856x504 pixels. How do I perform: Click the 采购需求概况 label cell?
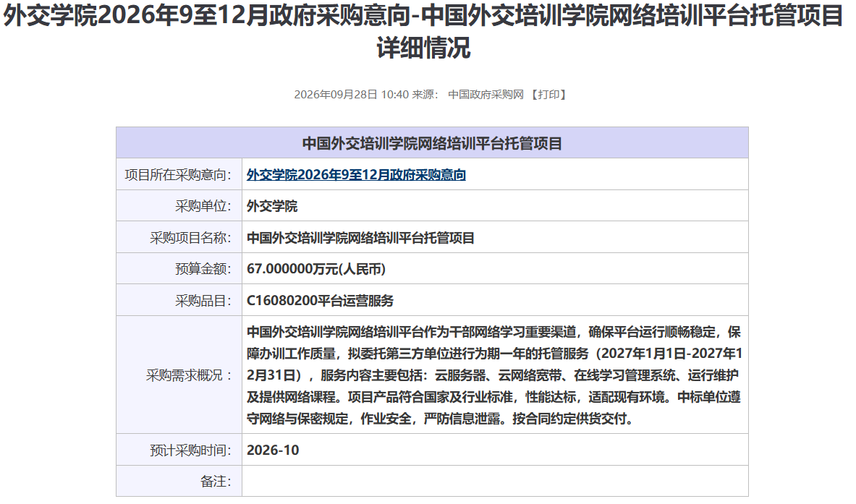[179, 375]
